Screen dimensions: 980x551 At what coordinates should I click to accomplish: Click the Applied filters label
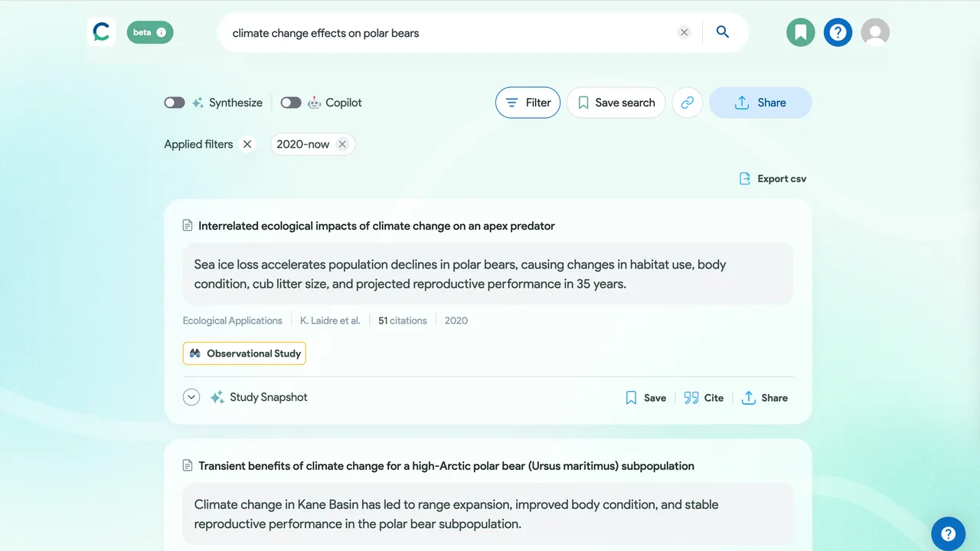tap(198, 144)
